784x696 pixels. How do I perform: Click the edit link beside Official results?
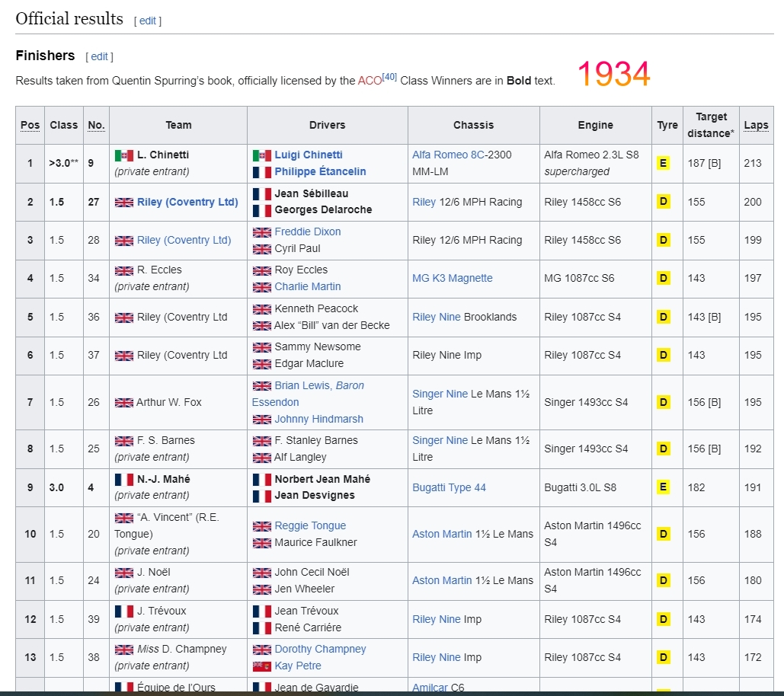coord(148,21)
